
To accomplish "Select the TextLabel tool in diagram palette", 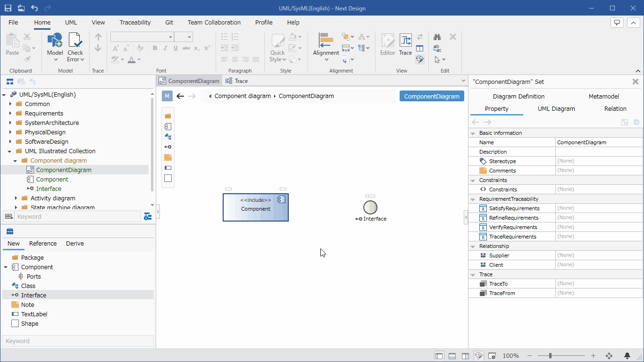I will click(168, 168).
